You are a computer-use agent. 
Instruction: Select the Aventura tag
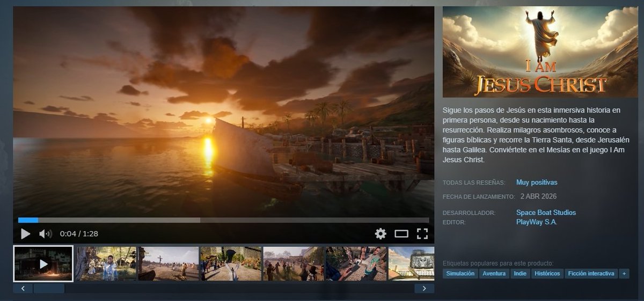(x=494, y=274)
